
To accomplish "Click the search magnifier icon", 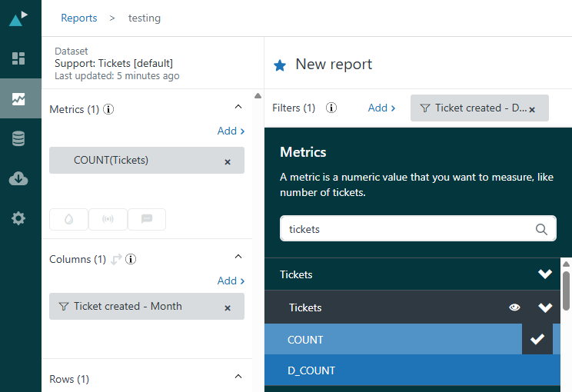I will point(541,229).
